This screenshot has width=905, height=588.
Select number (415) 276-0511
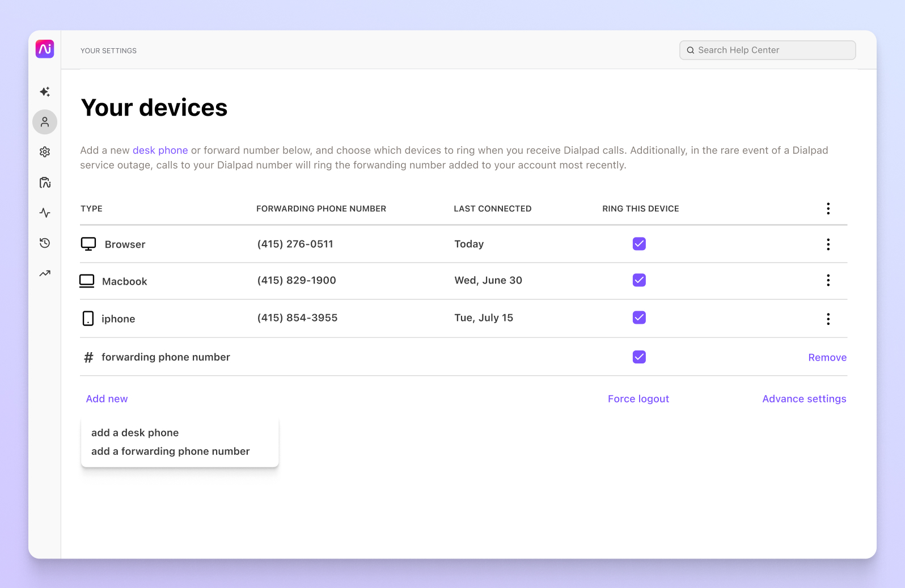295,244
